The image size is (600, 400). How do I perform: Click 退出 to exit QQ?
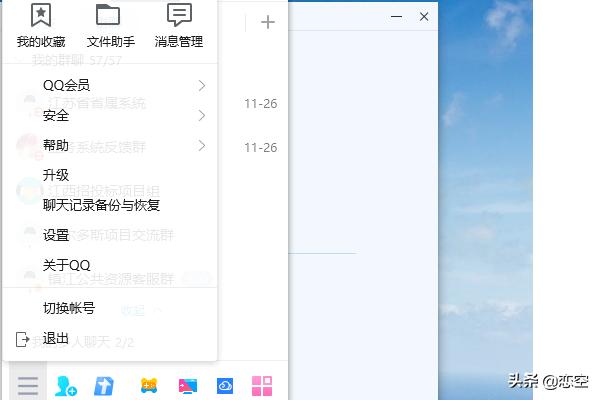[57, 339]
